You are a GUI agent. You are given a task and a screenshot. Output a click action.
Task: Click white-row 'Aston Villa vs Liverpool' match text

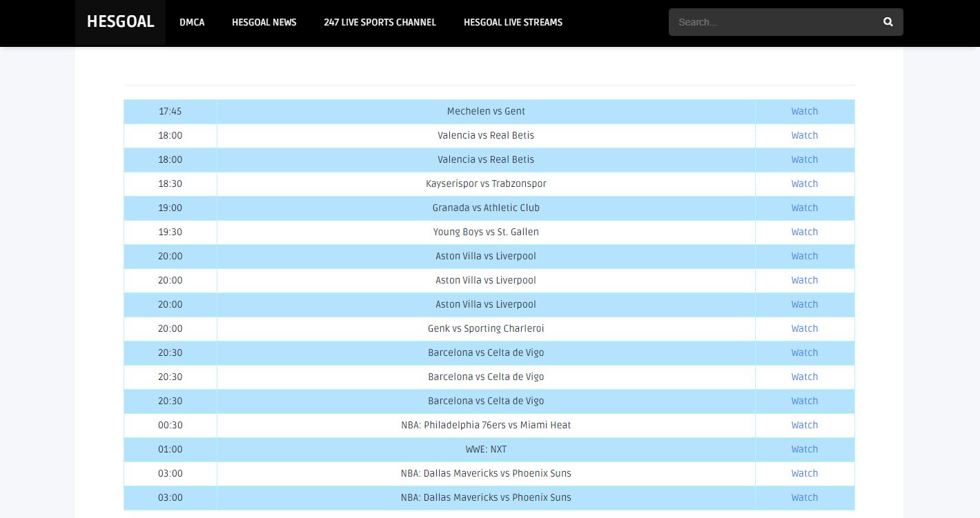point(486,280)
